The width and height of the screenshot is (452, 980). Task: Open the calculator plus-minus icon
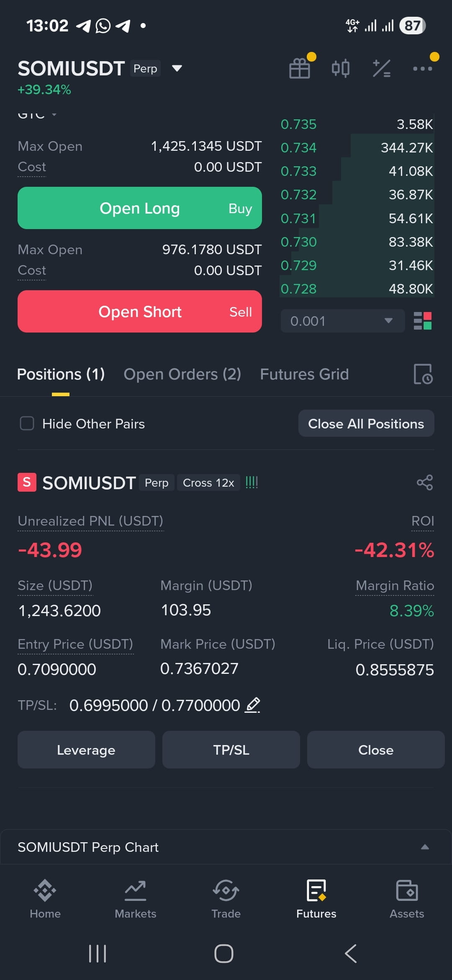[381, 68]
